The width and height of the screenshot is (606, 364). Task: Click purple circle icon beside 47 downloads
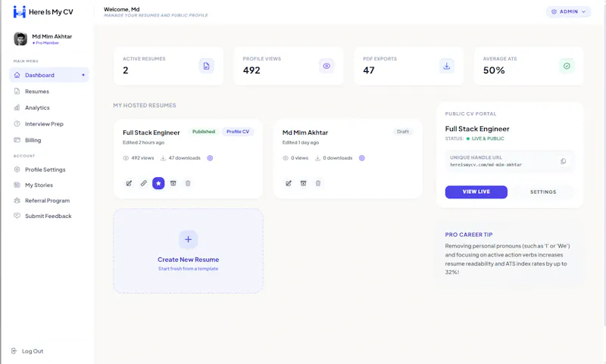coord(210,158)
